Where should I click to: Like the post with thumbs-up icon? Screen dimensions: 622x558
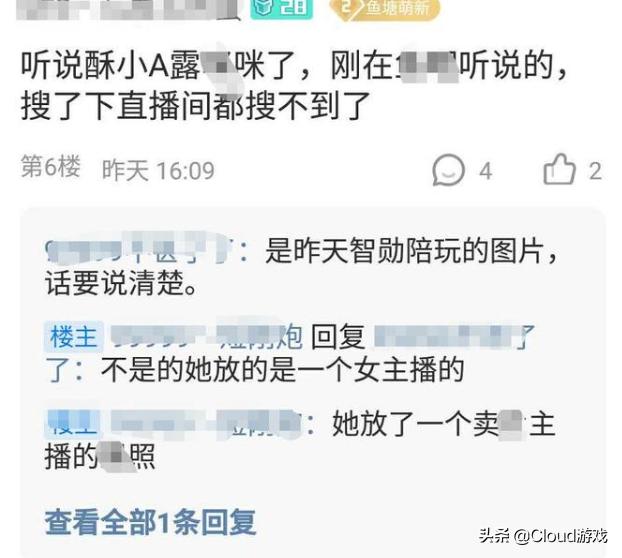pyautogui.click(x=559, y=169)
